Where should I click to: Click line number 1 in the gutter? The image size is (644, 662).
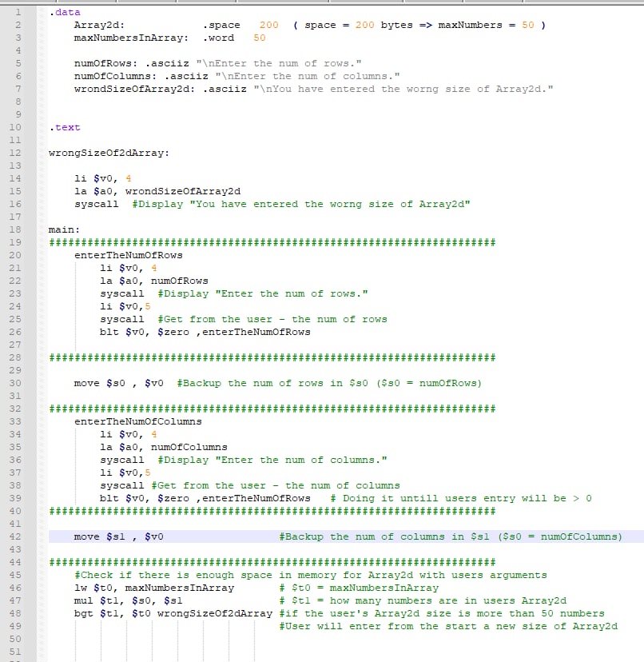18,12
